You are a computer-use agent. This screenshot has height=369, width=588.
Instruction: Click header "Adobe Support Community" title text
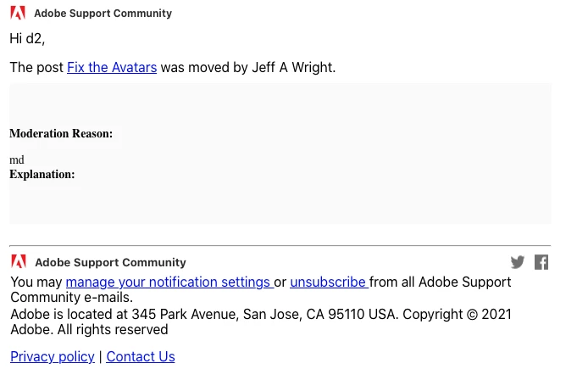pyautogui.click(x=103, y=14)
